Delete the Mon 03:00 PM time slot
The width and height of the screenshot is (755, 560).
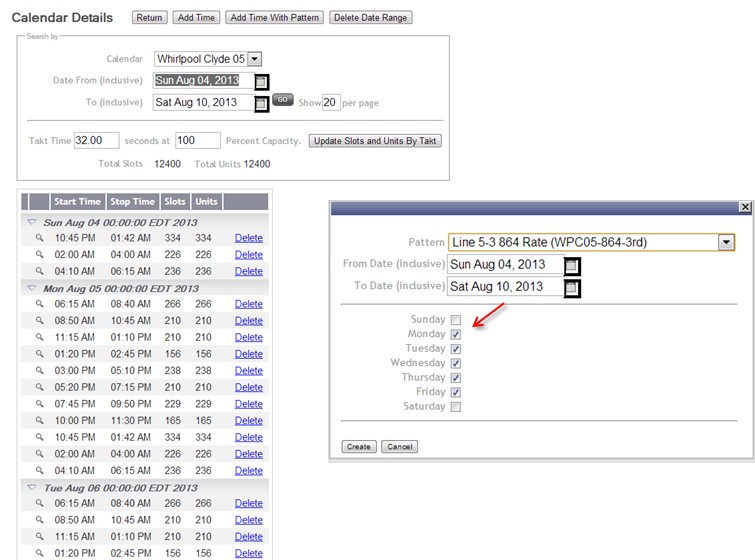pos(248,370)
